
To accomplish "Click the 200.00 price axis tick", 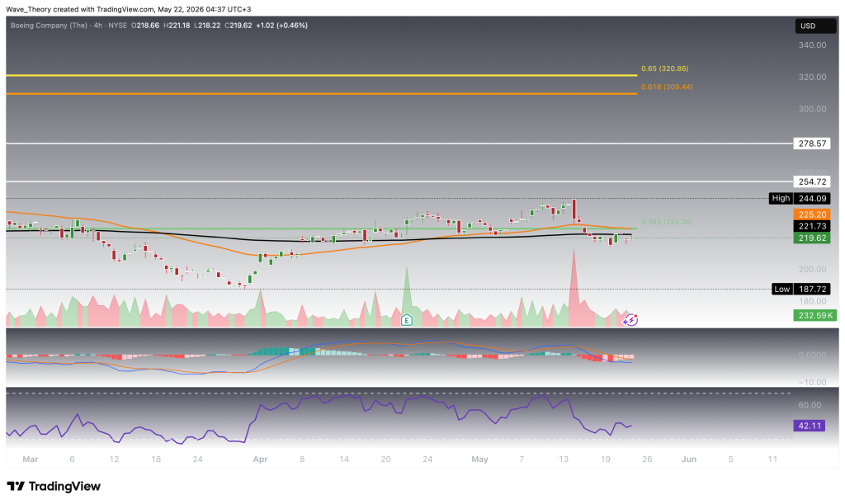I will point(812,269).
